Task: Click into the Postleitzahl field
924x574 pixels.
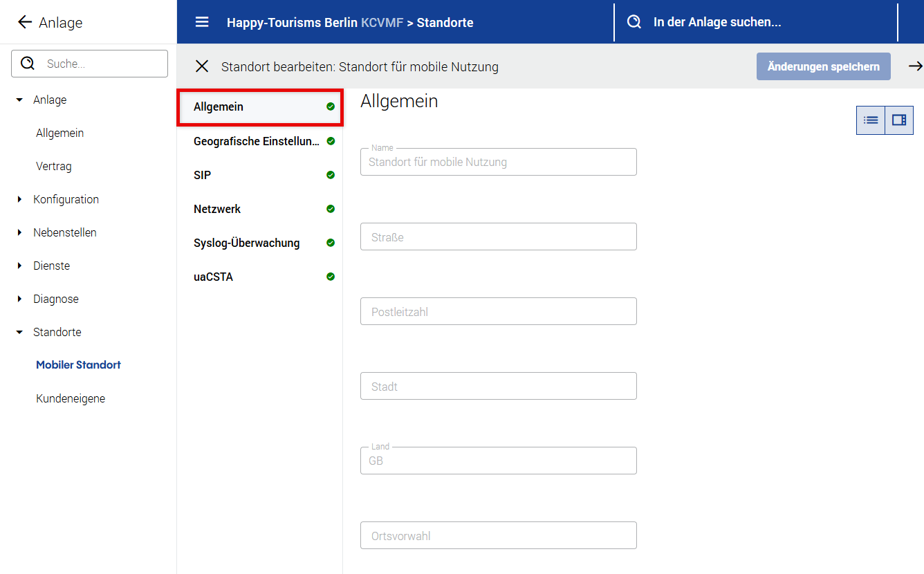Action: (x=498, y=312)
